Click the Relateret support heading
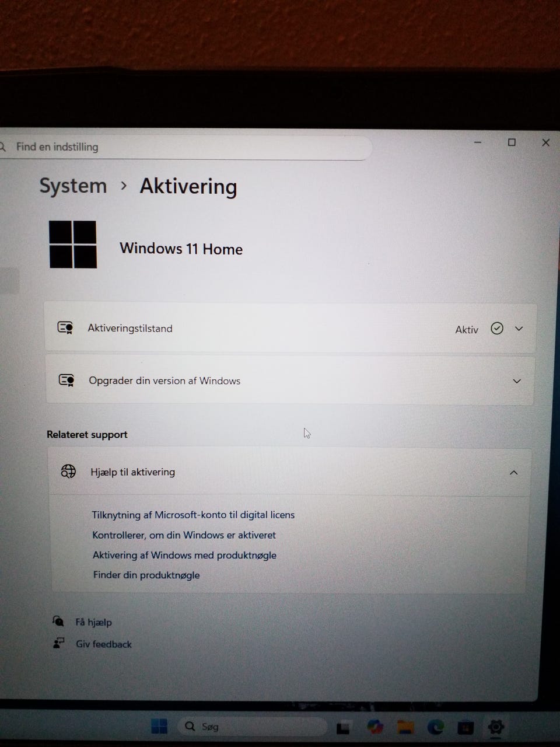 point(87,435)
